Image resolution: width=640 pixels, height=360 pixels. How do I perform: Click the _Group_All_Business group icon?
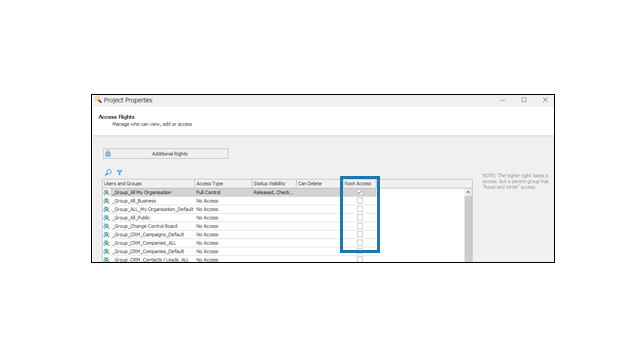point(107,201)
